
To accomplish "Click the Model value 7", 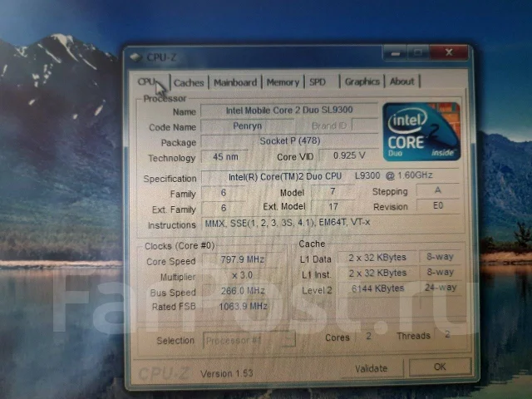I will [x=332, y=191].
